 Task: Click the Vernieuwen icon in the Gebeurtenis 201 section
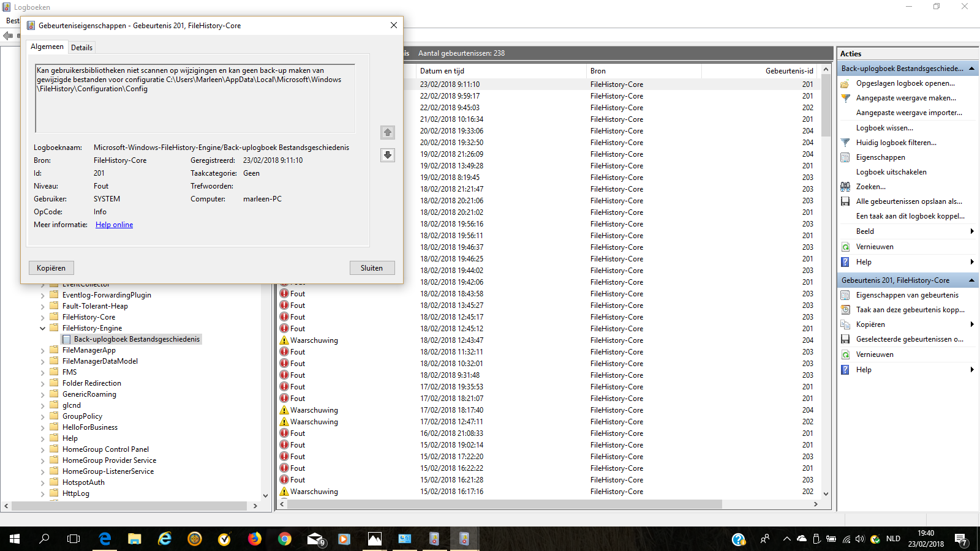click(845, 354)
